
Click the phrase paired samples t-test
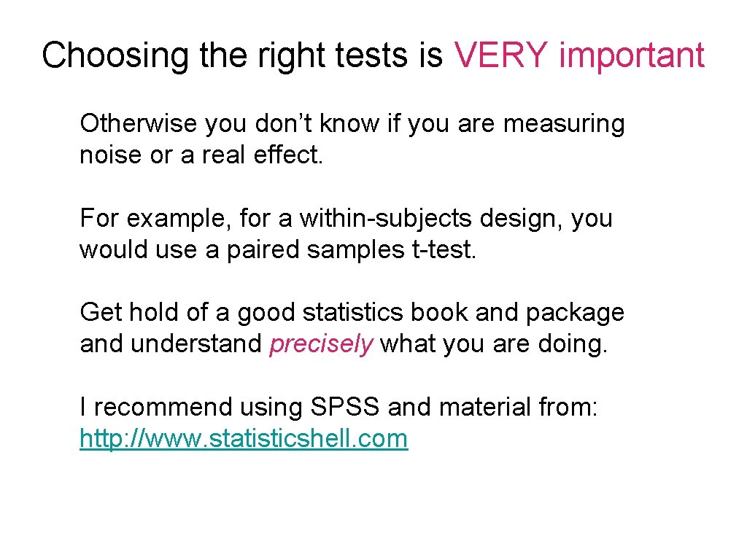click(351, 249)
